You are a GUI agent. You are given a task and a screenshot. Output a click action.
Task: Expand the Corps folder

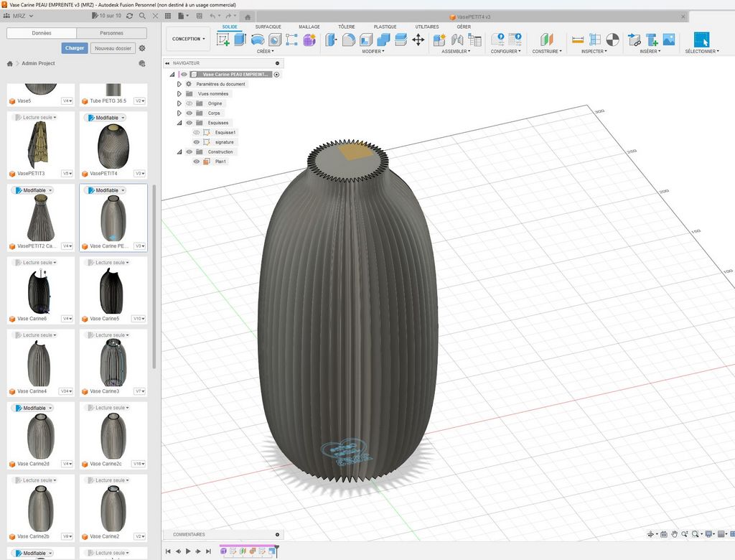pyautogui.click(x=179, y=113)
